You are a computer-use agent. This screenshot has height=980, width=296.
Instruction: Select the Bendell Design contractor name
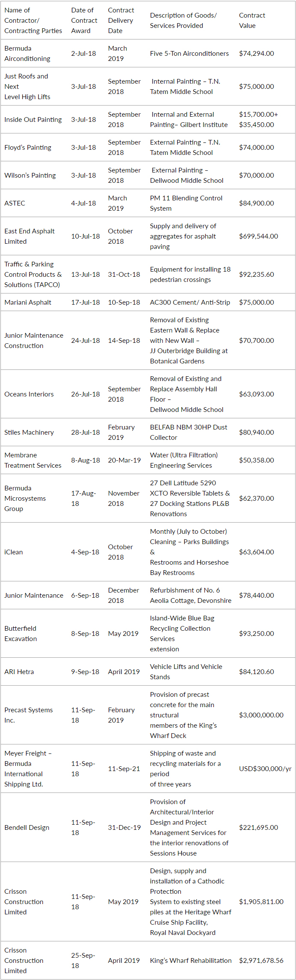pos(27,828)
